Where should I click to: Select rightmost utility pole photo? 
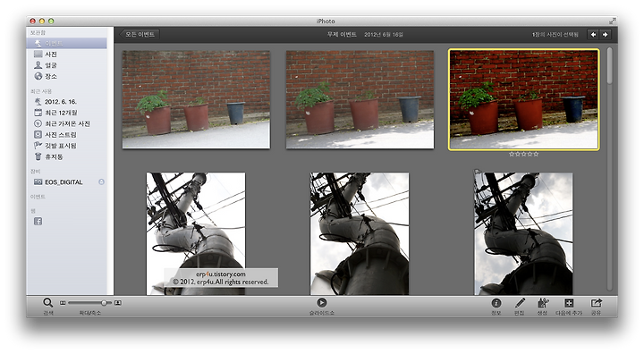coord(523,233)
